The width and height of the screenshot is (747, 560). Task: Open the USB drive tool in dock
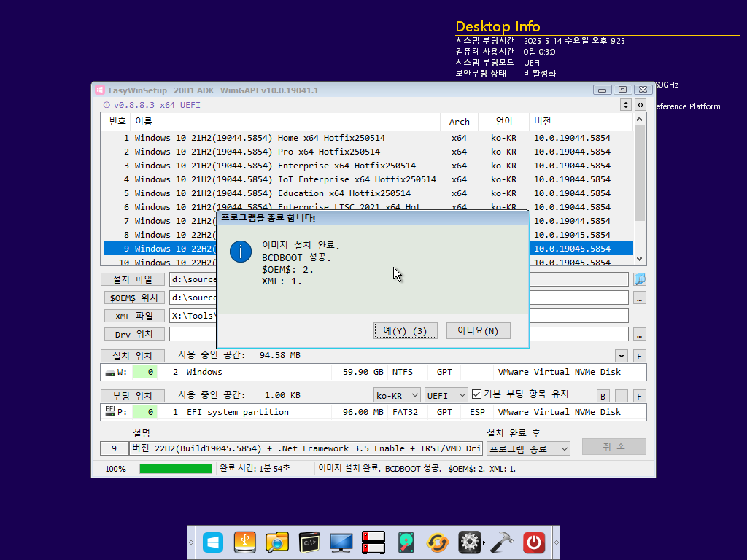point(245,542)
